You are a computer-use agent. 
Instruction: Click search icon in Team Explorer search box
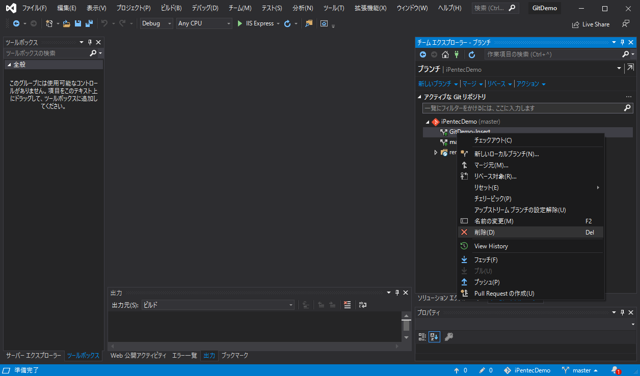tap(625, 54)
